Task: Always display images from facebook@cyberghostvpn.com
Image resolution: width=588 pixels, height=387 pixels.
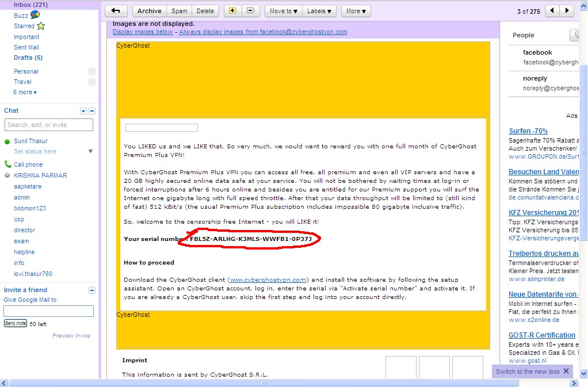Action: [x=263, y=32]
